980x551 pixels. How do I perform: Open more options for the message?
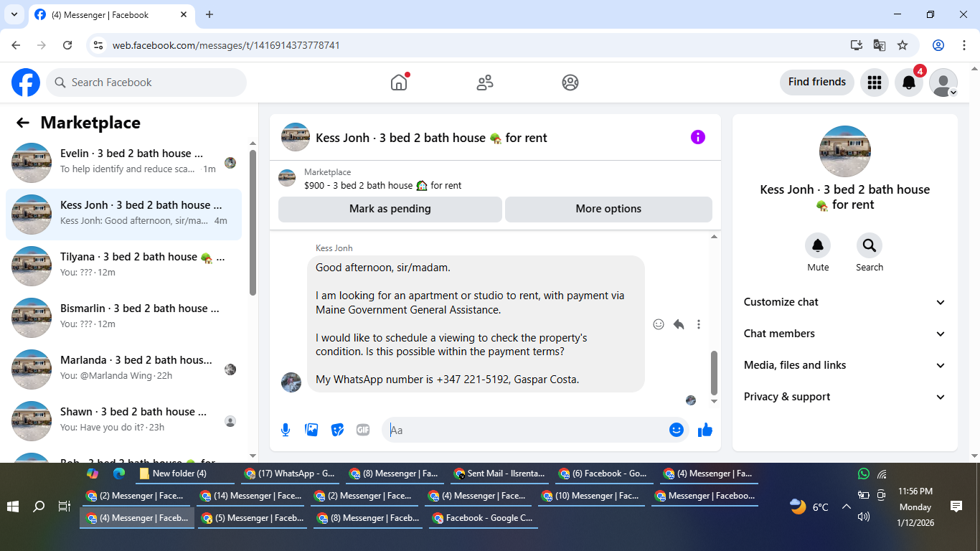(699, 324)
